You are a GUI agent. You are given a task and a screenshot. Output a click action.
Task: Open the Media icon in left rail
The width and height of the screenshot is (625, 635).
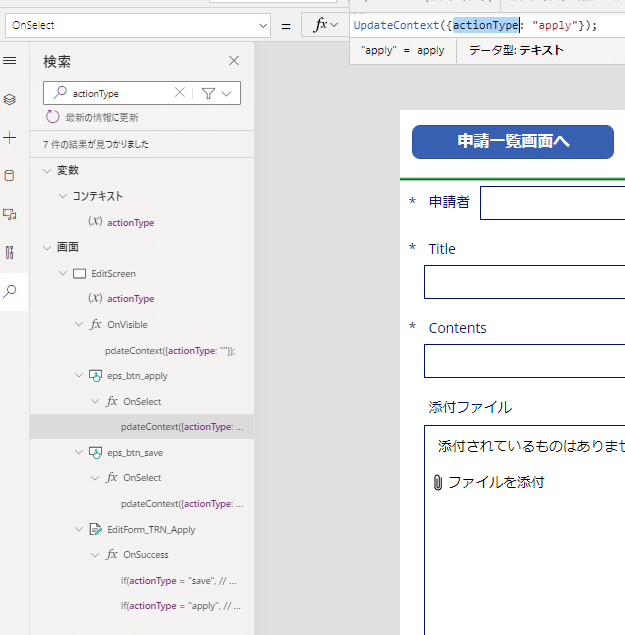(x=10, y=214)
